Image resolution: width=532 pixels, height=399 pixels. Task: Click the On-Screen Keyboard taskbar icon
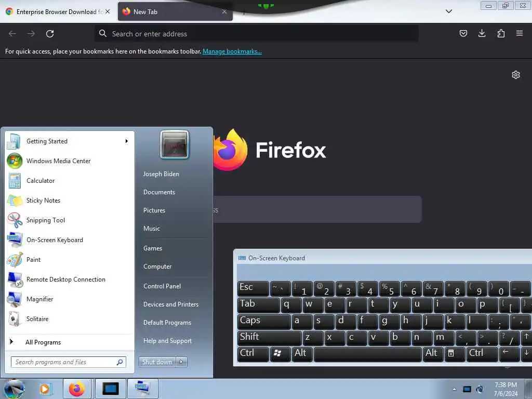pos(142,389)
